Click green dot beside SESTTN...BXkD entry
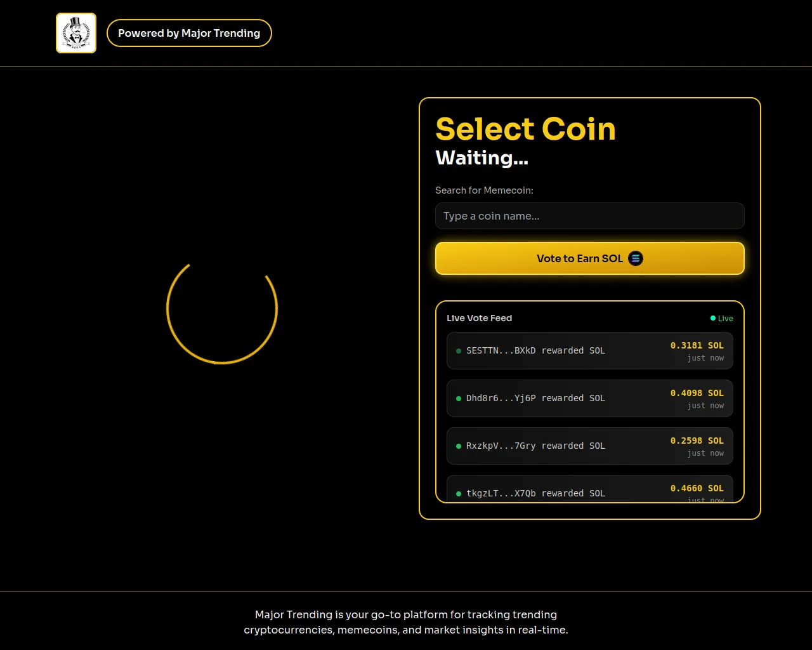 click(459, 350)
